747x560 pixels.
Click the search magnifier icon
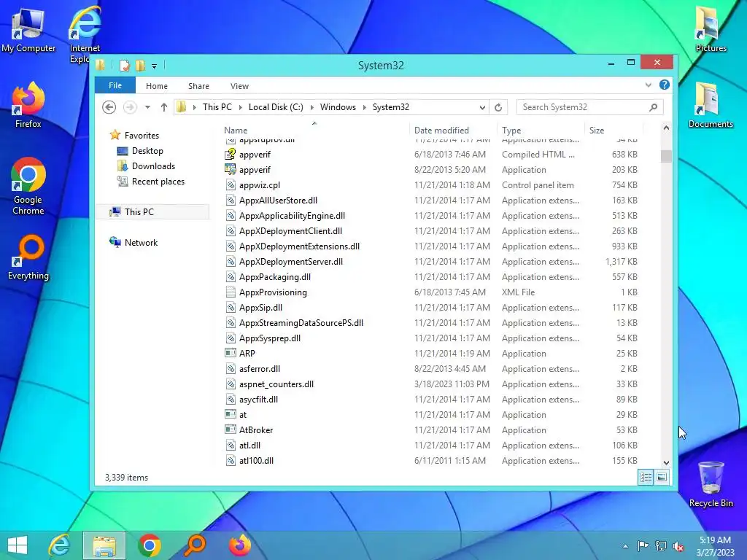click(653, 107)
